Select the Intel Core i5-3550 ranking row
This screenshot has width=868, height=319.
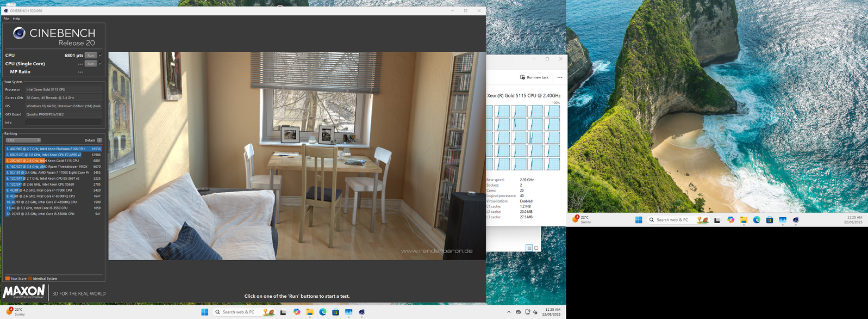tap(53, 208)
